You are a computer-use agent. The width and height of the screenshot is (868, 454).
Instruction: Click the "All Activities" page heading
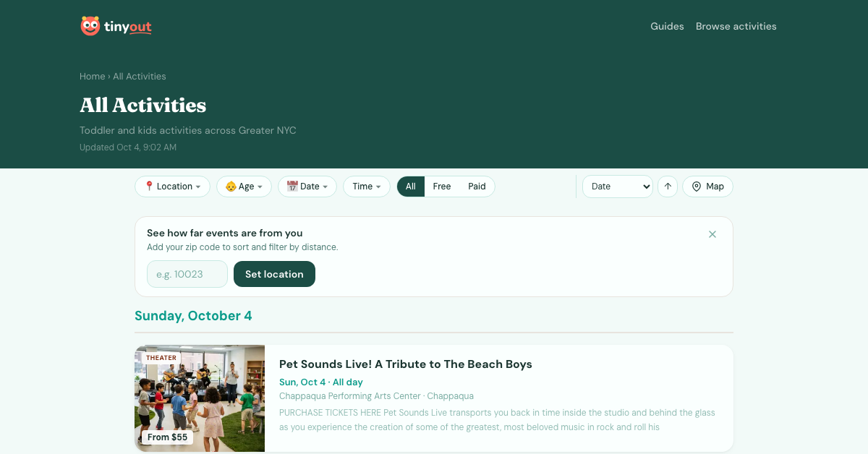click(x=143, y=105)
